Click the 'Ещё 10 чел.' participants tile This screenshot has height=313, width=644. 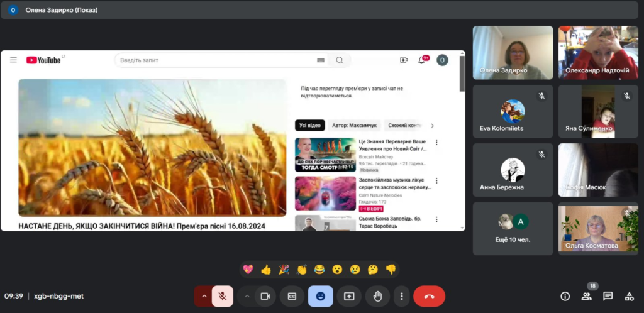click(x=513, y=228)
